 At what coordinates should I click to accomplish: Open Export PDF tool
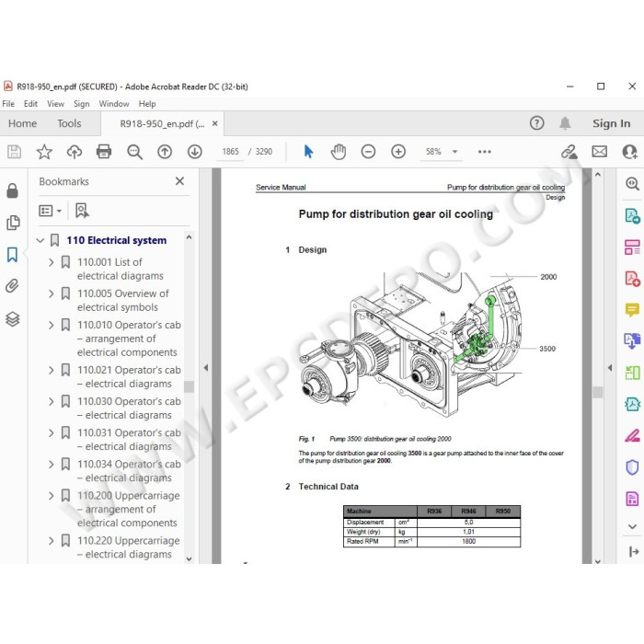632,215
